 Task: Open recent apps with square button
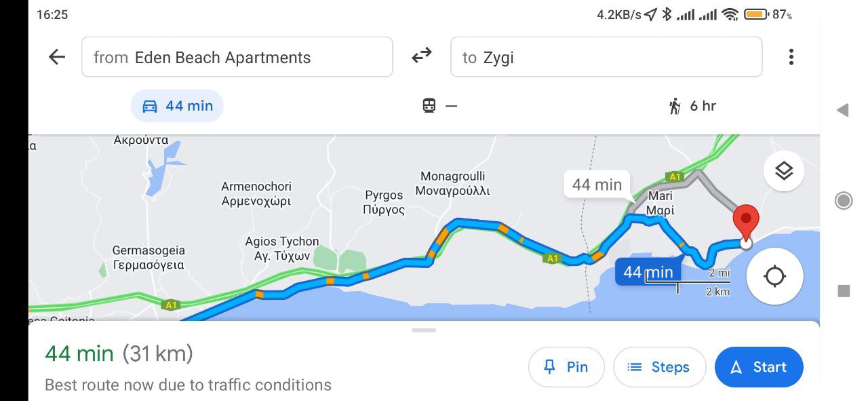click(844, 291)
